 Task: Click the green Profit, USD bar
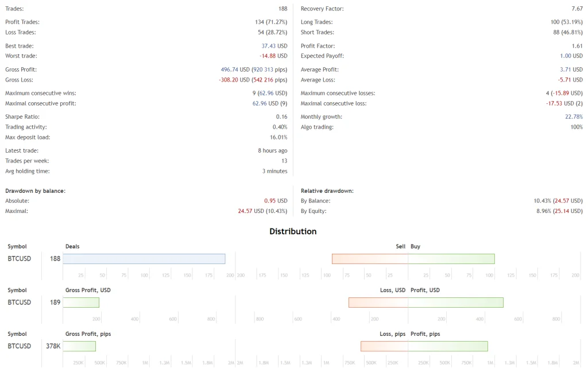455,303
